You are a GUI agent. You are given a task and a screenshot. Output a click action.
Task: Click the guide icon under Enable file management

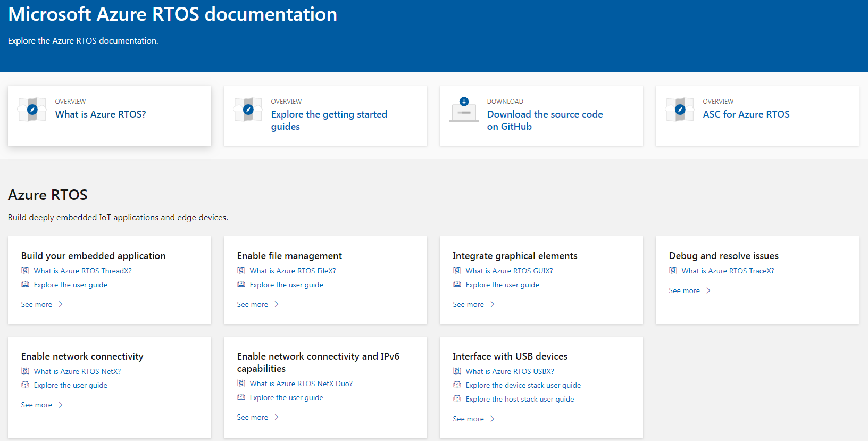point(241,284)
